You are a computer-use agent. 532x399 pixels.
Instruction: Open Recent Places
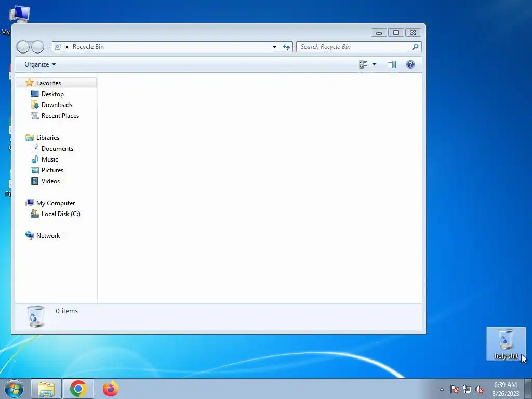coord(60,116)
